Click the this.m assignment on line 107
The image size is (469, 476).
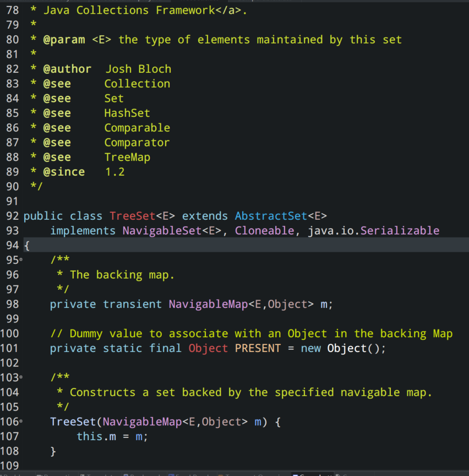click(x=96, y=436)
